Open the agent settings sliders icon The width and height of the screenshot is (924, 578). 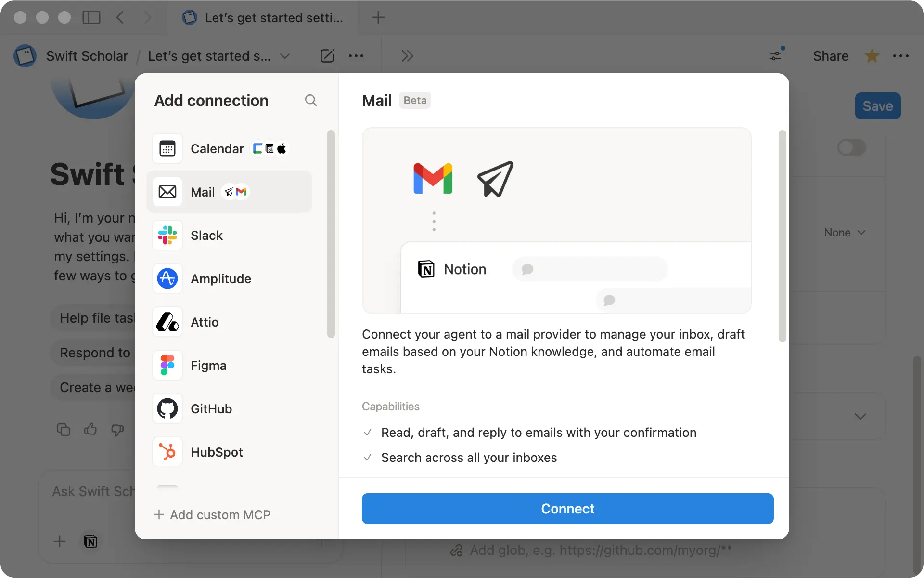(x=775, y=55)
